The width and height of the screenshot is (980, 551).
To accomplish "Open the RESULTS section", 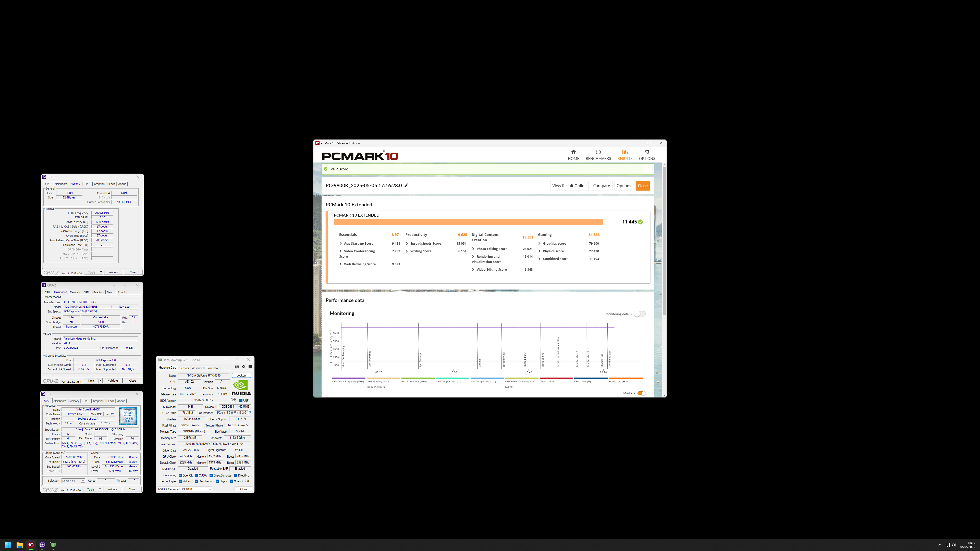I will point(625,155).
